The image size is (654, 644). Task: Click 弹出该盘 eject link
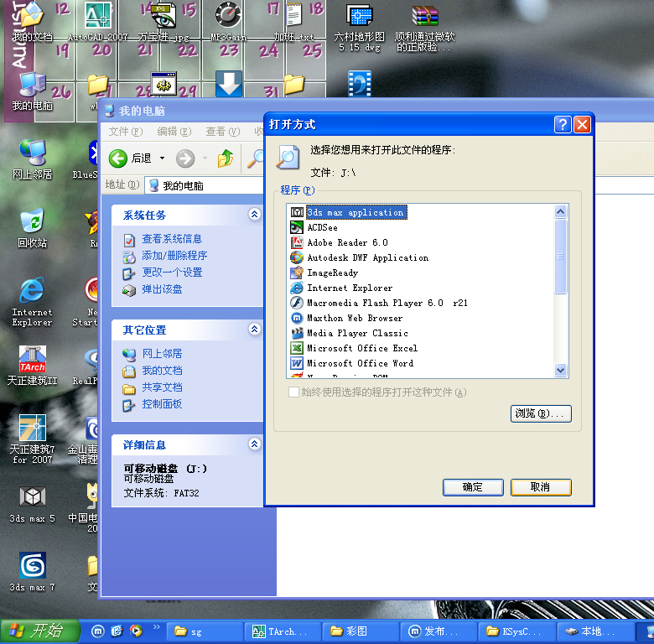point(162,289)
